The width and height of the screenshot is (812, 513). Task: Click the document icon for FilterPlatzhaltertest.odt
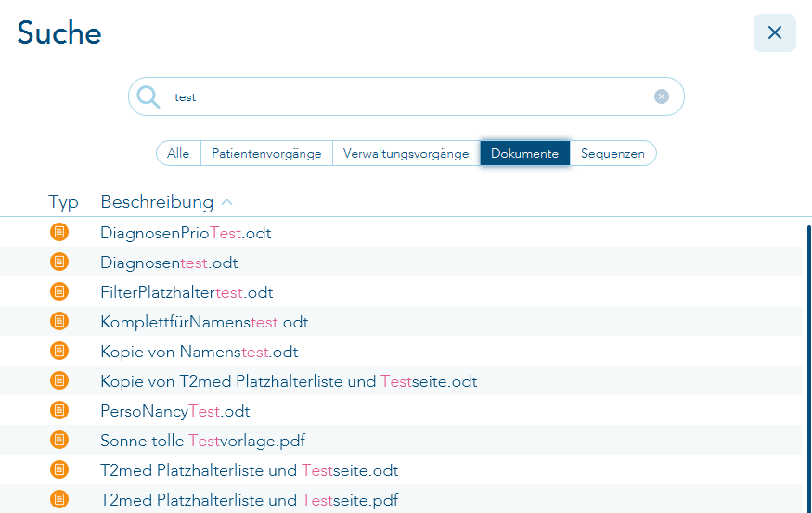click(x=59, y=291)
